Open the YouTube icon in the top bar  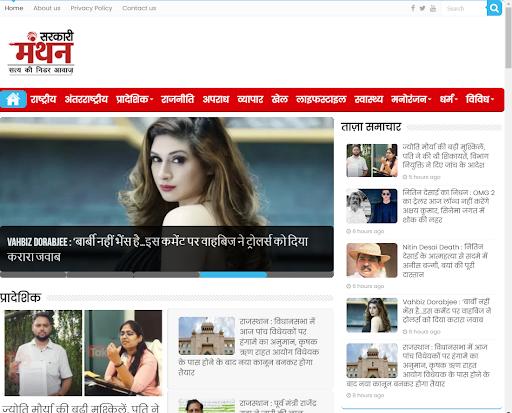click(x=433, y=8)
